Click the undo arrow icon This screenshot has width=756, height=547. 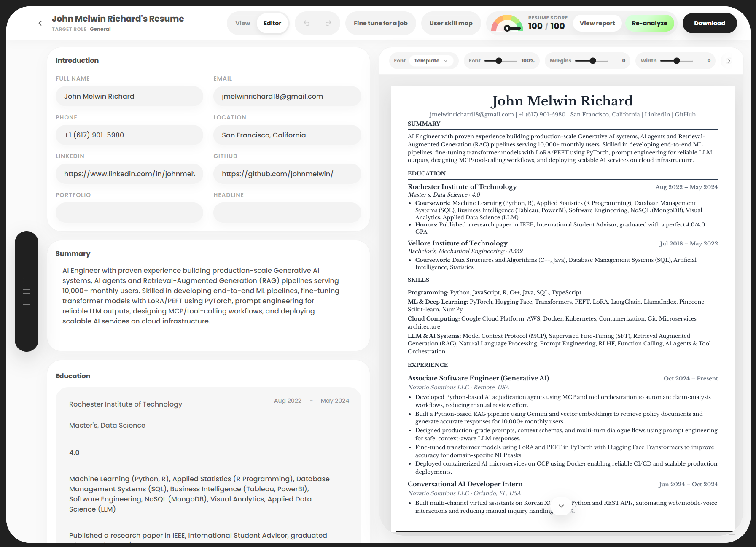coord(307,23)
